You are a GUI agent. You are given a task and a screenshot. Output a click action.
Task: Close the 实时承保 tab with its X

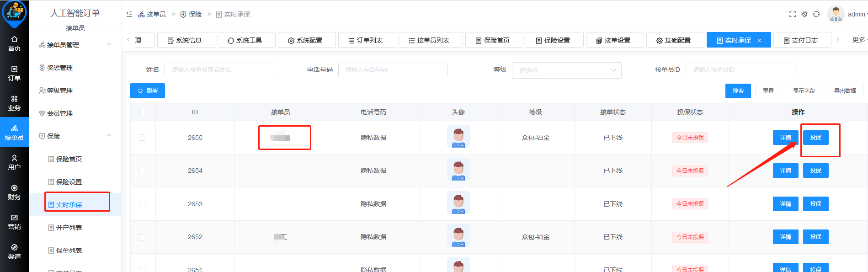pos(759,41)
